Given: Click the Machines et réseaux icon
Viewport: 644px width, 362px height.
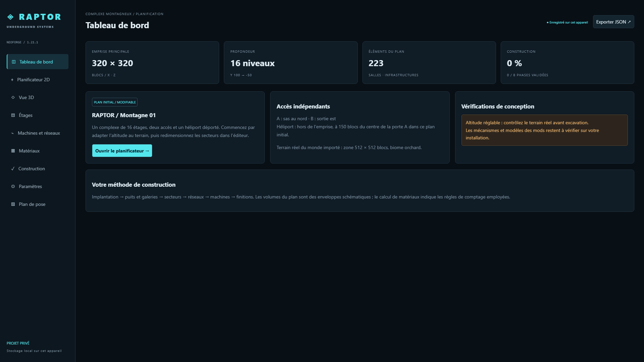Looking at the screenshot, I should click(x=13, y=133).
